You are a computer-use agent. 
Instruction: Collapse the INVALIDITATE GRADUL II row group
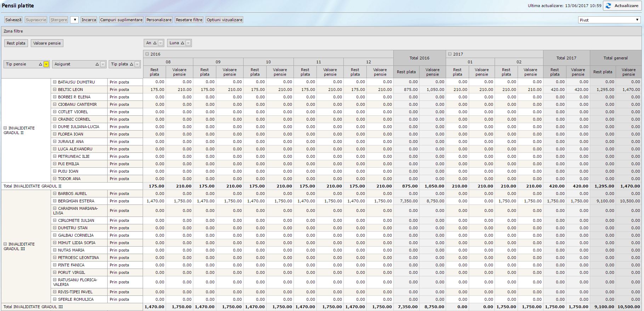pos(5,128)
